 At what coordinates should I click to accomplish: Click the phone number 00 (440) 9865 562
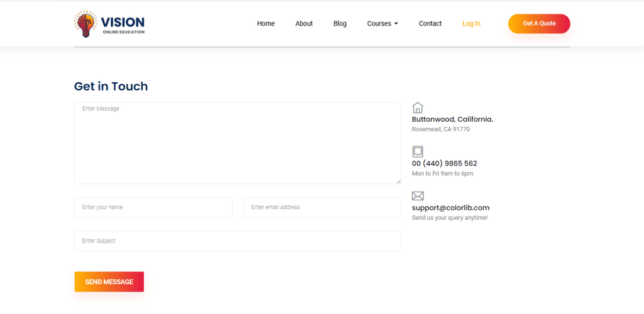(445, 163)
